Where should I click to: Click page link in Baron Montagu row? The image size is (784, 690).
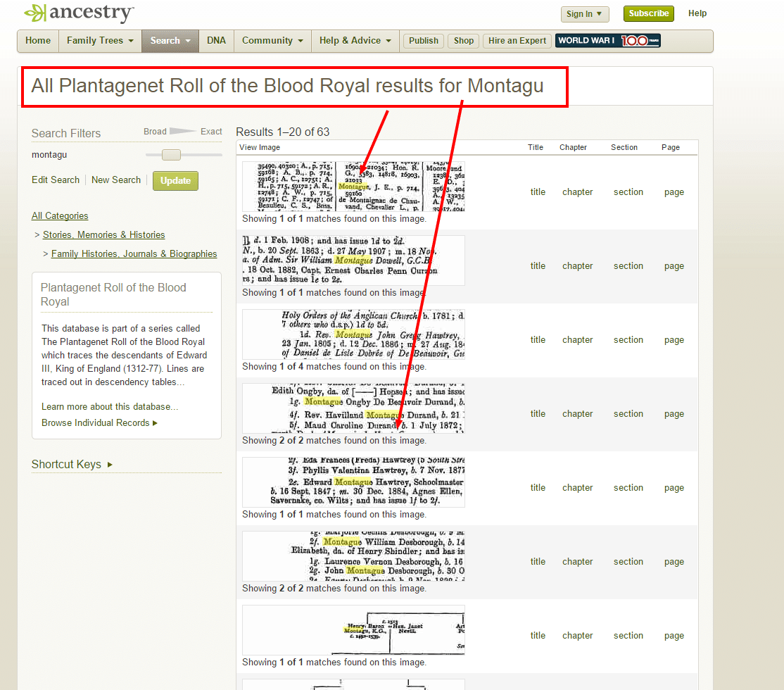[674, 636]
